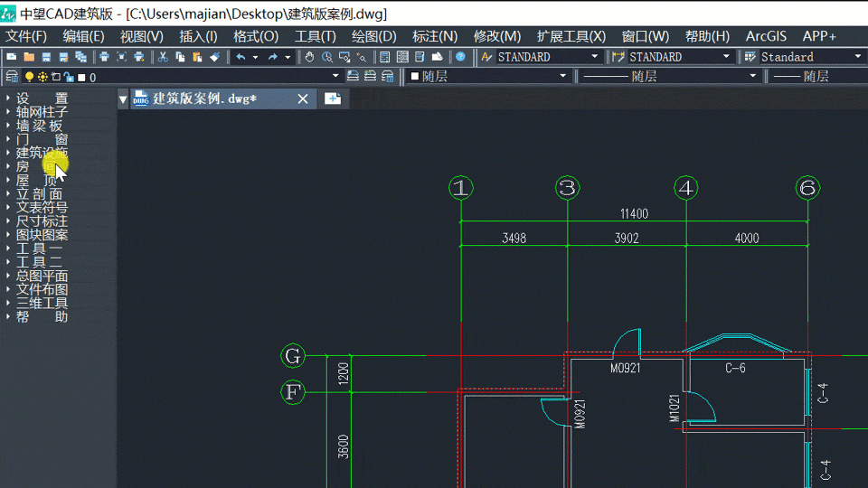Click layer 0 white color swatch
Screen dimensions: 868x488
(82, 78)
